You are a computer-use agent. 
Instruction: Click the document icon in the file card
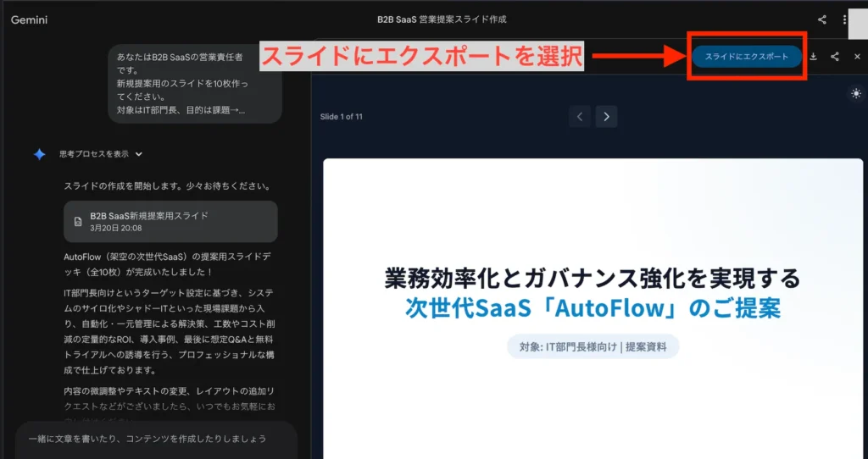[78, 222]
